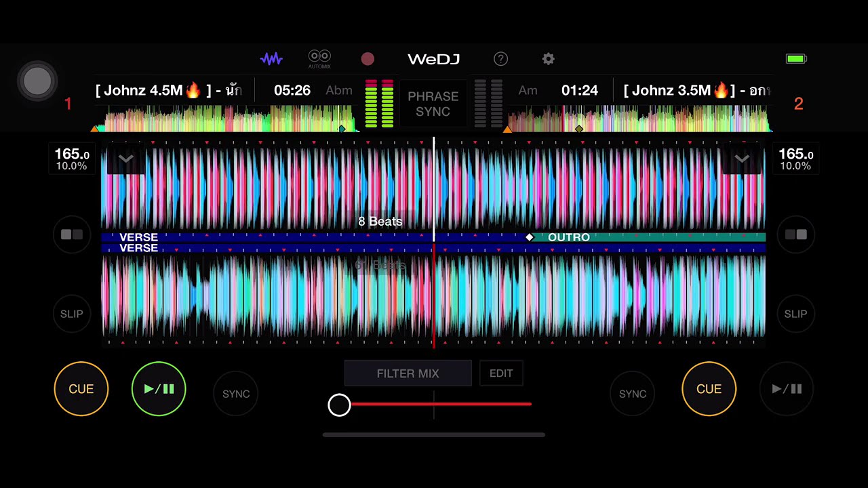This screenshot has width=868, height=488.
Task: Pause deck 1 with the green play/pause
Action: click(159, 389)
